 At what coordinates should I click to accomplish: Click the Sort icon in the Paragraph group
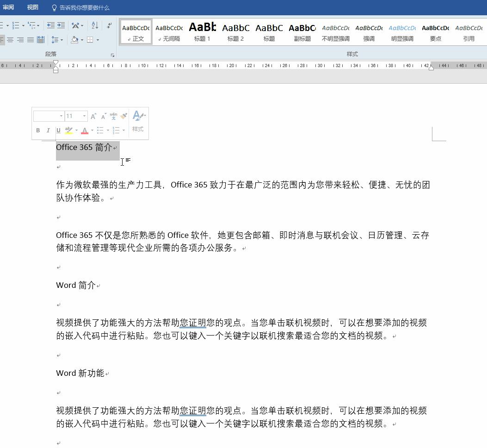[94, 25]
